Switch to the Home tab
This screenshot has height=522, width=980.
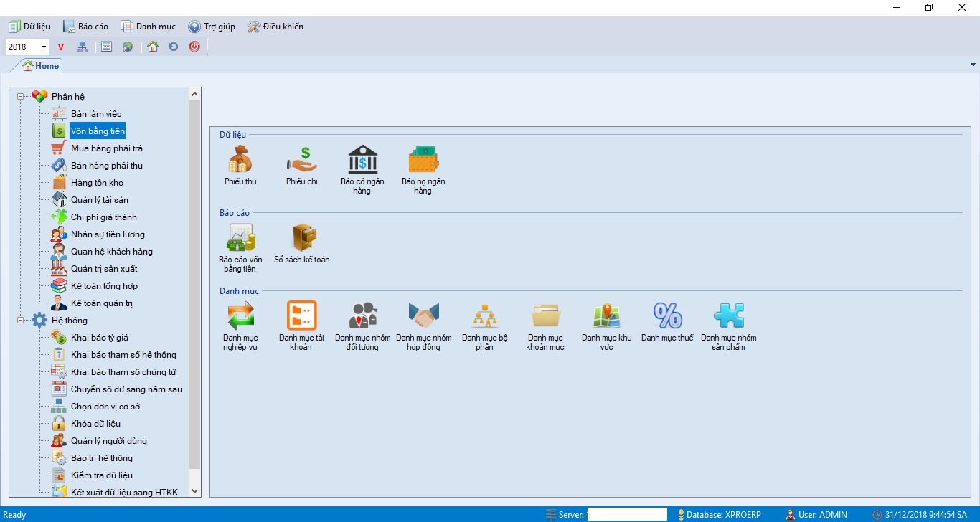[42, 66]
